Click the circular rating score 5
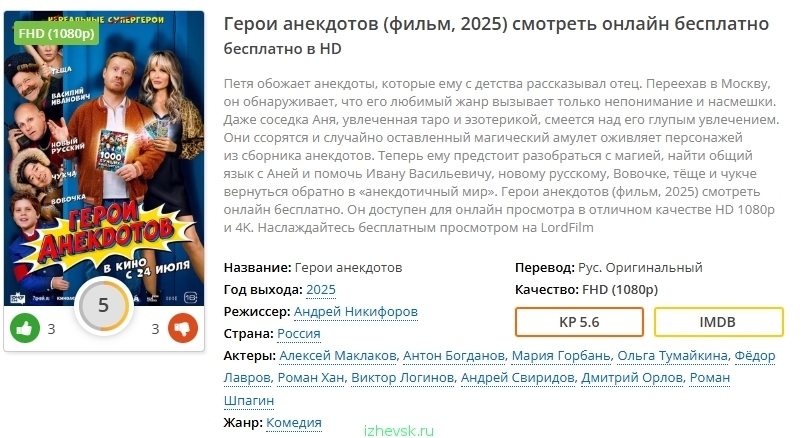The width and height of the screenshot is (801, 438). (x=103, y=305)
